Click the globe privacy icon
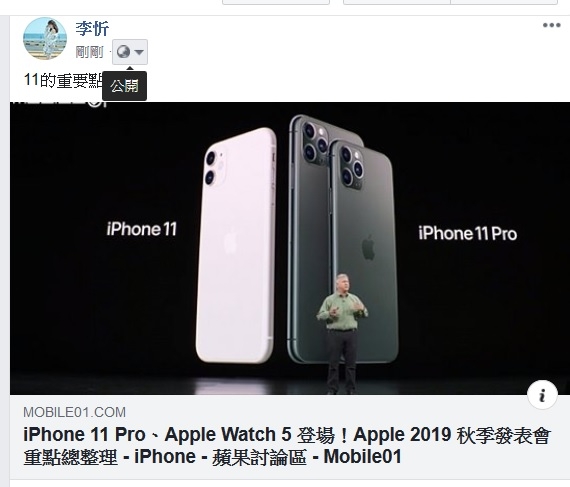 [x=123, y=52]
